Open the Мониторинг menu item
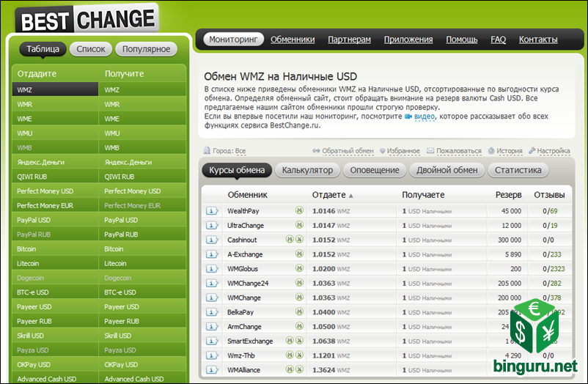 tap(233, 40)
